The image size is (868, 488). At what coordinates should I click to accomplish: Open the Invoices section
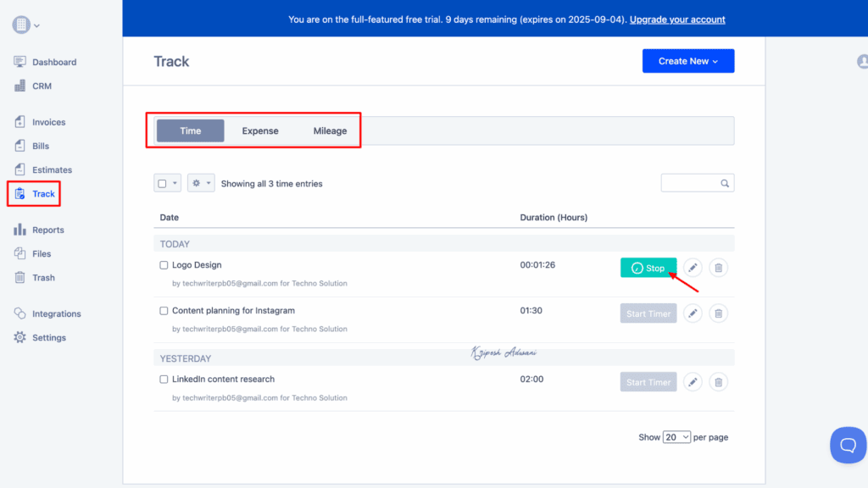(x=47, y=121)
